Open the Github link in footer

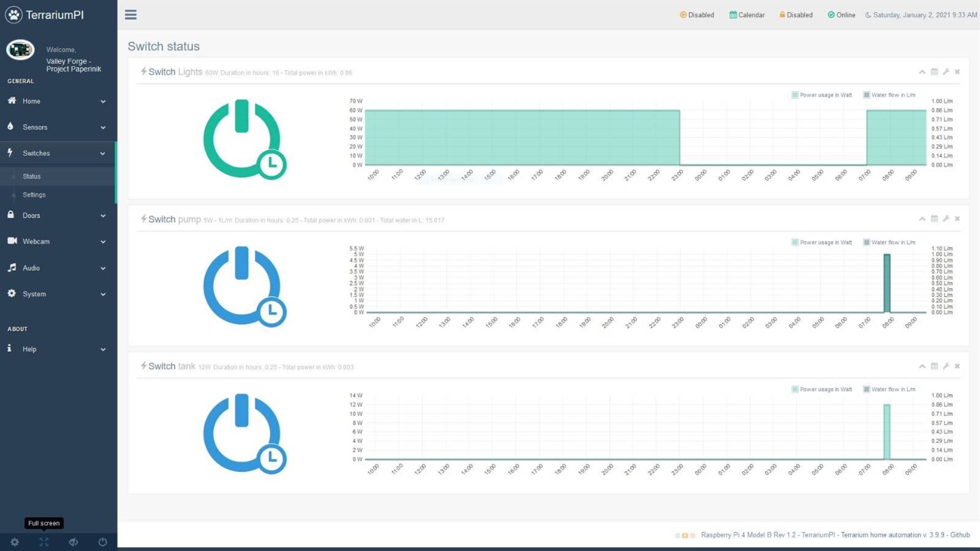tap(960, 535)
